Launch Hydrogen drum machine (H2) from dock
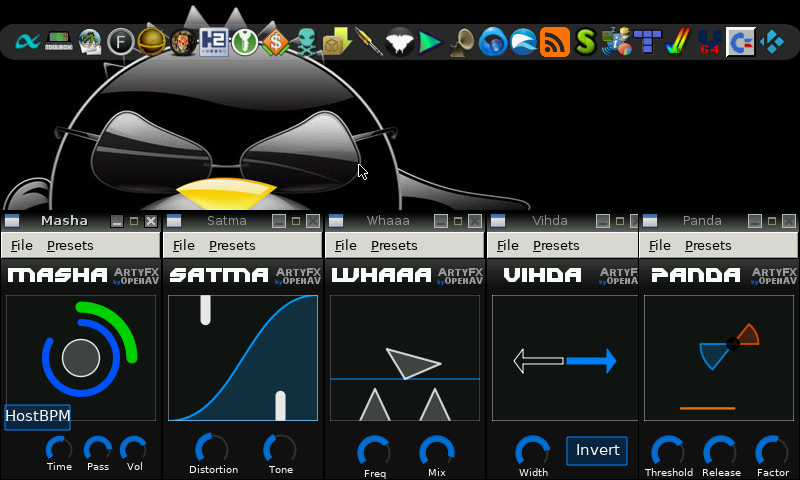This screenshot has width=800, height=480. click(214, 41)
